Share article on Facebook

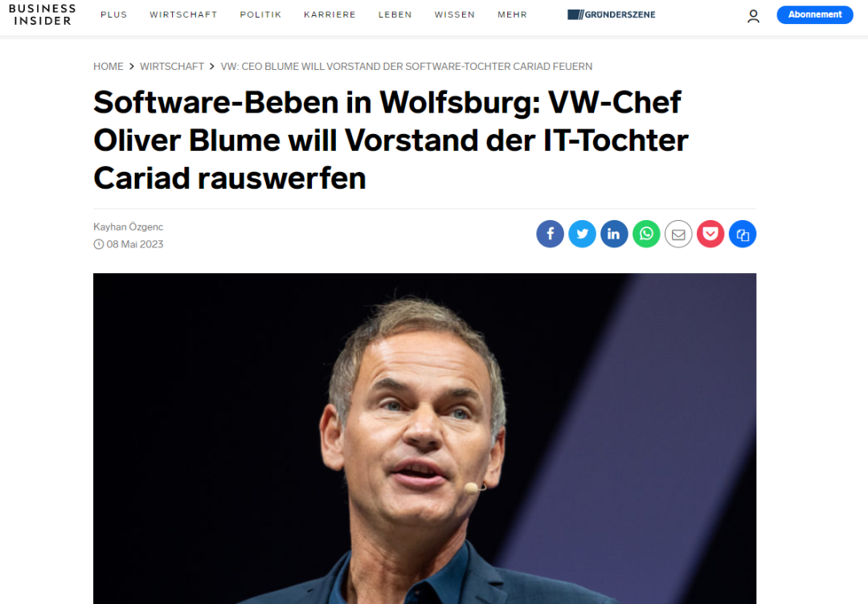550,234
